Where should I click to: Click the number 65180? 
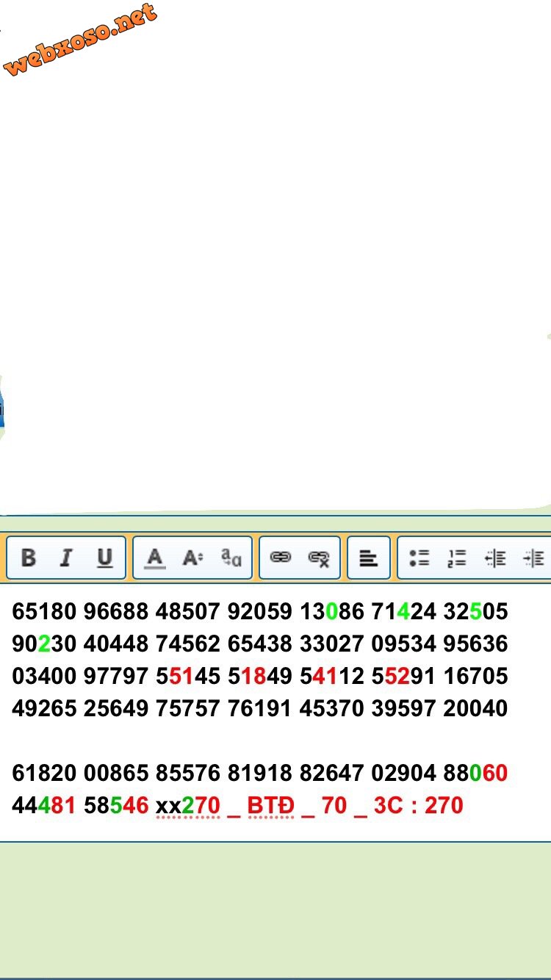tap(44, 611)
